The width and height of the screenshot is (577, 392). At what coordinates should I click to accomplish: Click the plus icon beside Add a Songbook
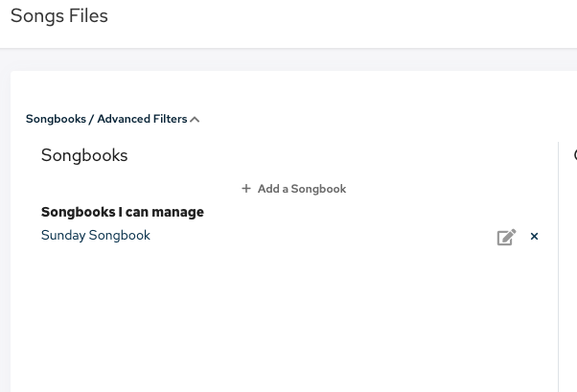246,189
